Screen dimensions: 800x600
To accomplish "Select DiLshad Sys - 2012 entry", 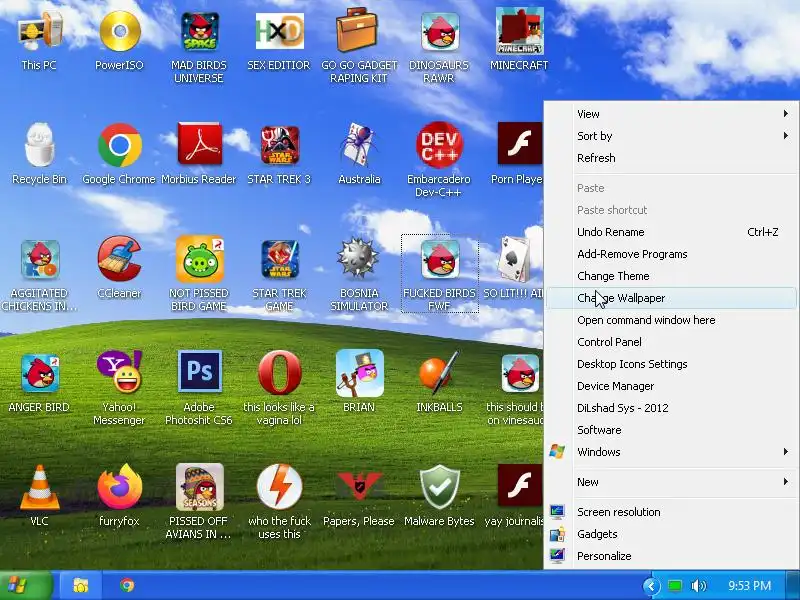I will [671, 408].
